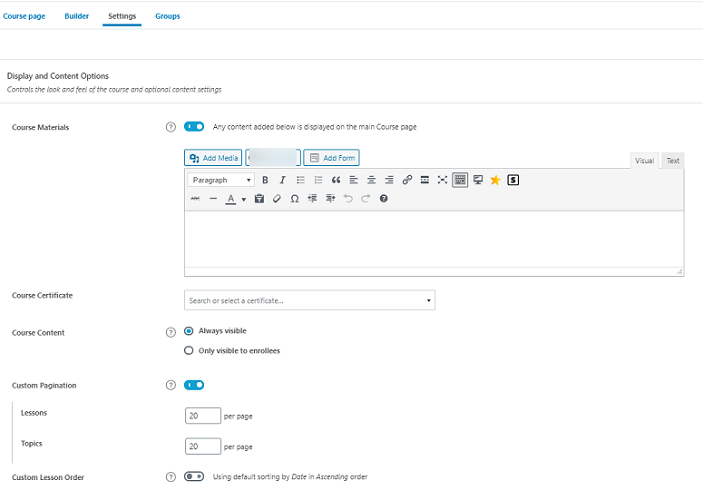The height and width of the screenshot is (500, 703).
Task: Click the Lessons per page field
Action: point(203,416)
